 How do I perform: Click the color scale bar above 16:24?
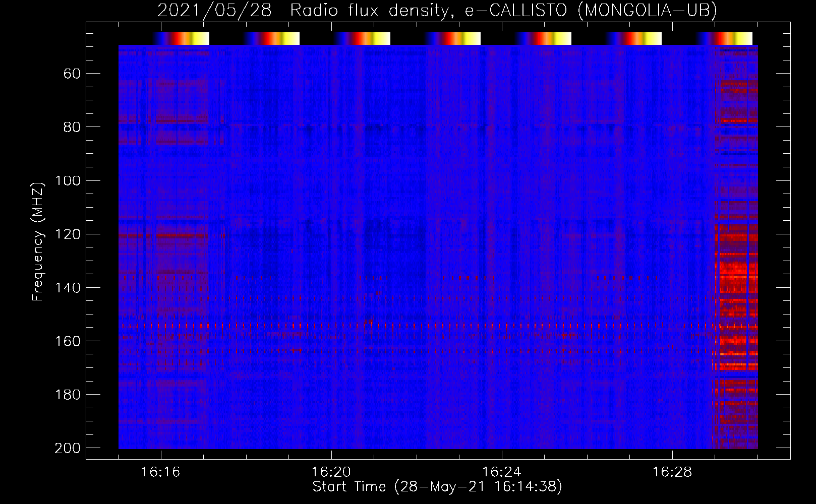pos(543,38)
